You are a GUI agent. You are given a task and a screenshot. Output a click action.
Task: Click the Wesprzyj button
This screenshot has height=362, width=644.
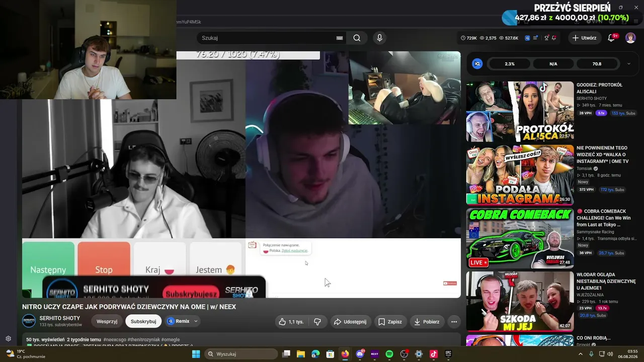pyautogui.click(x=107, y=321)
